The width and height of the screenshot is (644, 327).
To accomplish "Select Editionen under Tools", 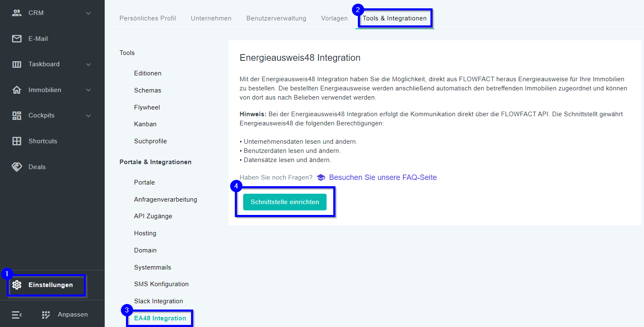I will coord(148,73).
